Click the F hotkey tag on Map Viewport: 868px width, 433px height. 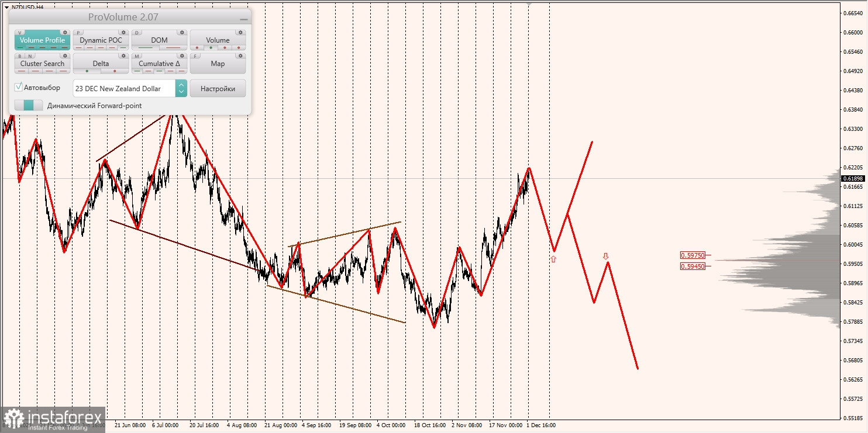coord(195,56)
